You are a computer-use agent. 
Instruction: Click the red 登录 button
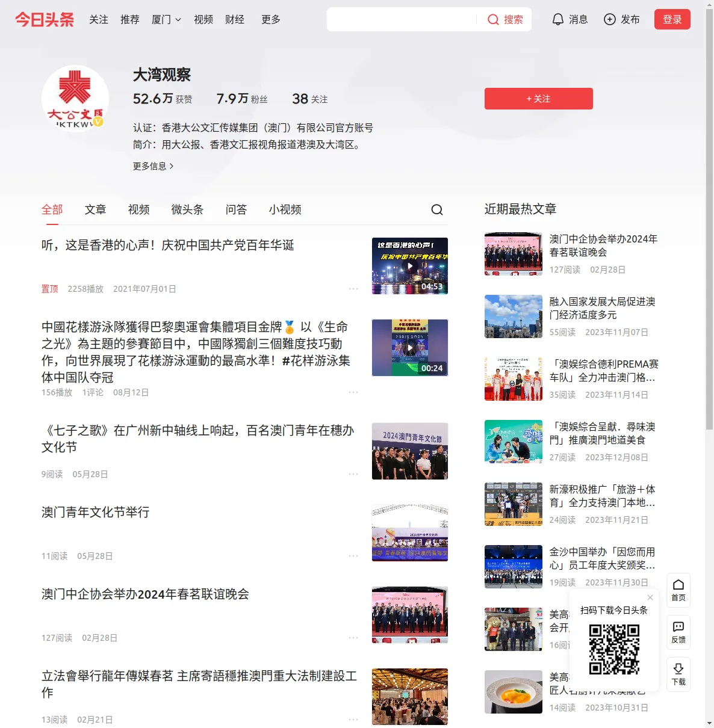coord(672,19)
